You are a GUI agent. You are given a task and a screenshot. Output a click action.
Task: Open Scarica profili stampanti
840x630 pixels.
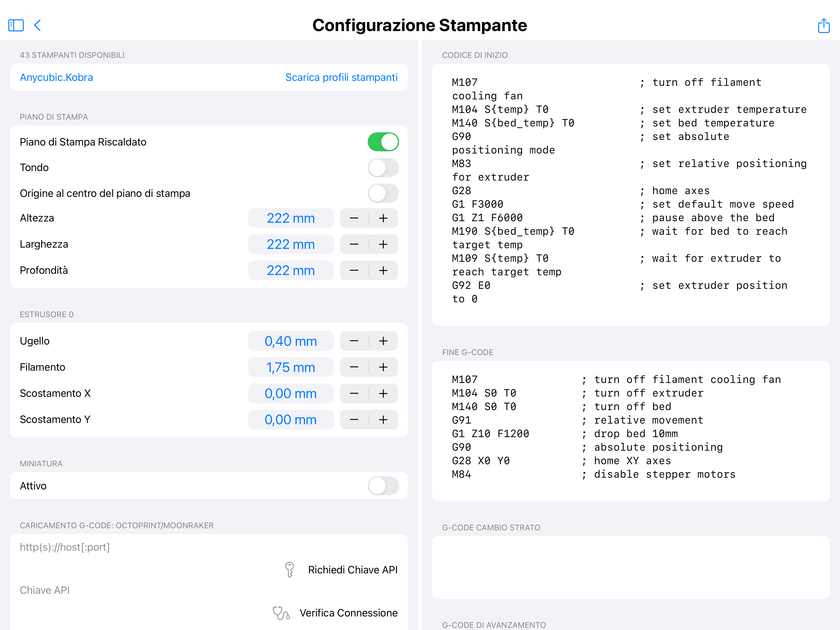pyautogui.click(x=341, y=77)
